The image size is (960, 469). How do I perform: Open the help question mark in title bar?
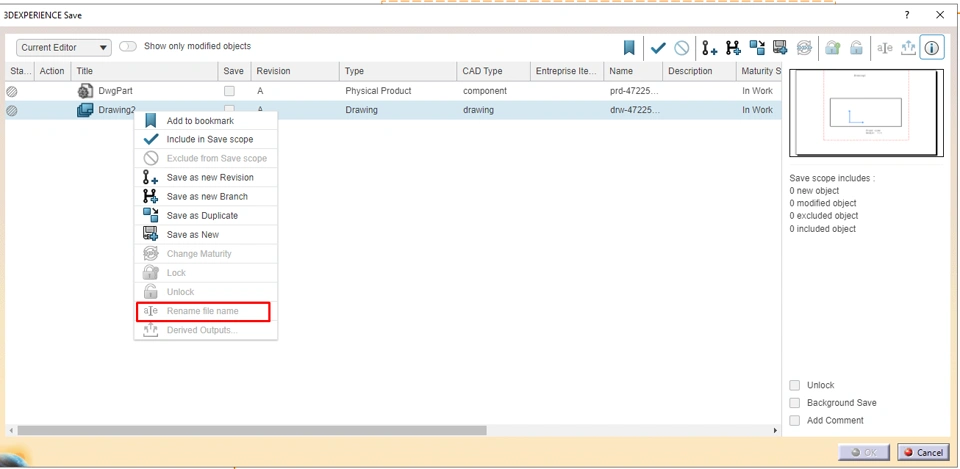click(907, 15)
